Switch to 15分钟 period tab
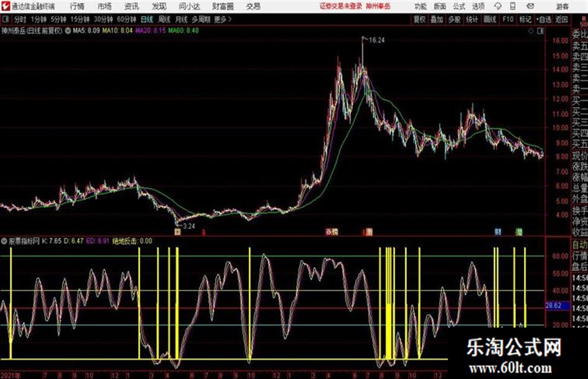 [80, 19]
